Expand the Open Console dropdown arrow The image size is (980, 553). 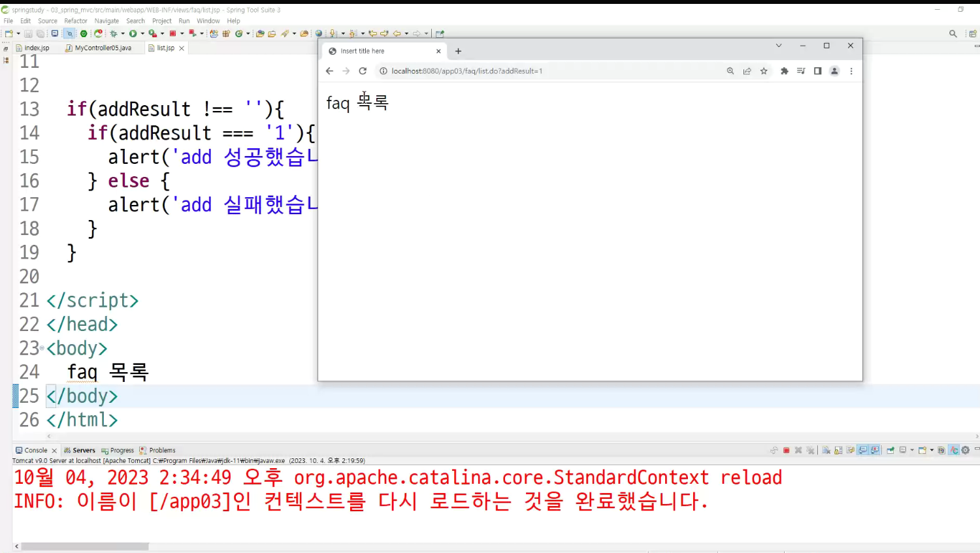point(932,450)
